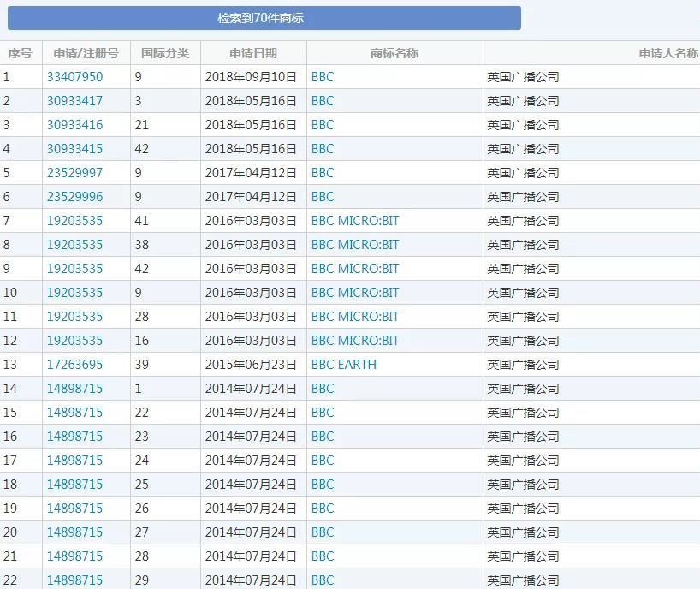Viewport: 700px width, 589px height.
Task: Open registration number 23529997
Action: (x=74, y=173)
